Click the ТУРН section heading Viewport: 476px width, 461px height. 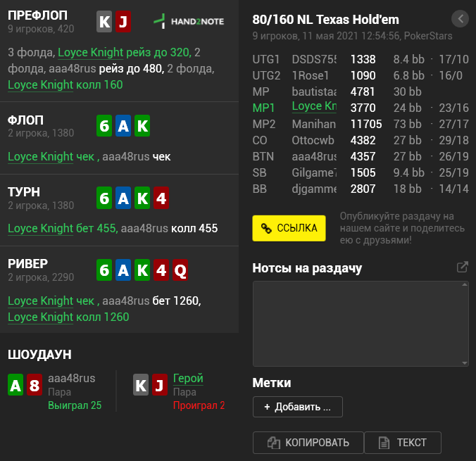(x=24, y=192)
